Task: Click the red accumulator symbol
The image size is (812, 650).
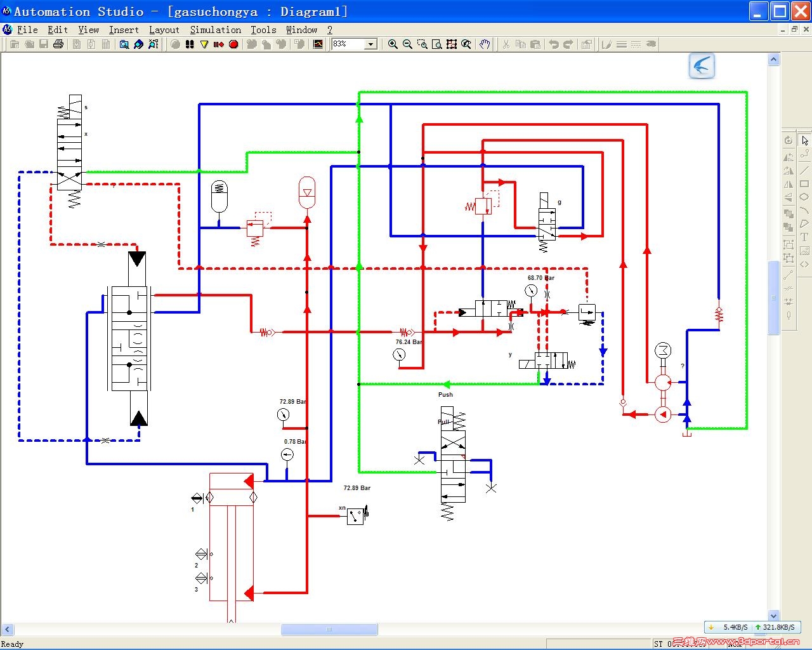Action: click(x=306, y=192)
